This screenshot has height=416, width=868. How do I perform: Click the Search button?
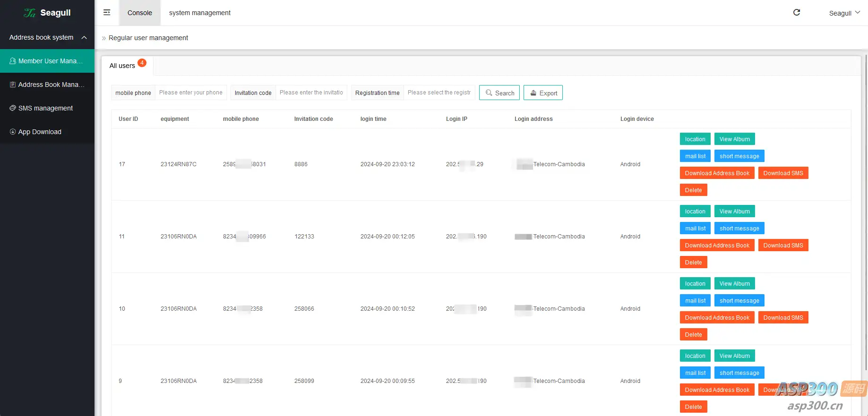(x=499, y=93)
